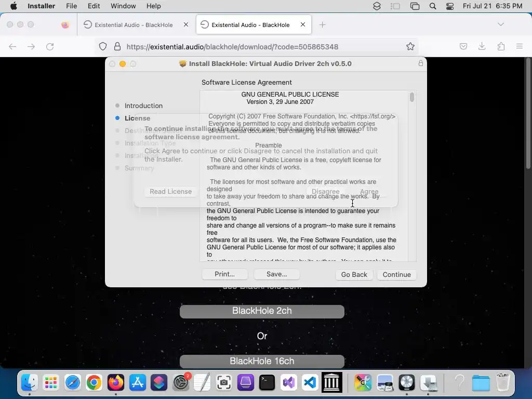Open Finder from the Dock

(x=30, y=382)
